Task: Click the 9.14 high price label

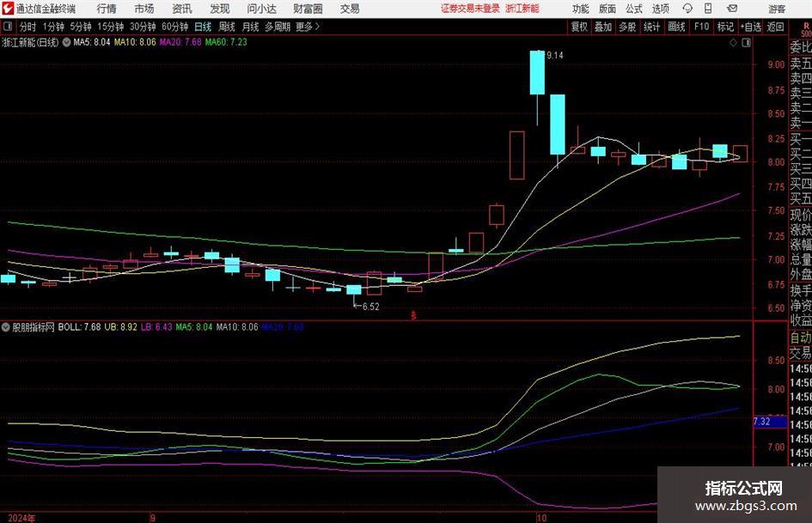Action: click(x=554, y=56)
